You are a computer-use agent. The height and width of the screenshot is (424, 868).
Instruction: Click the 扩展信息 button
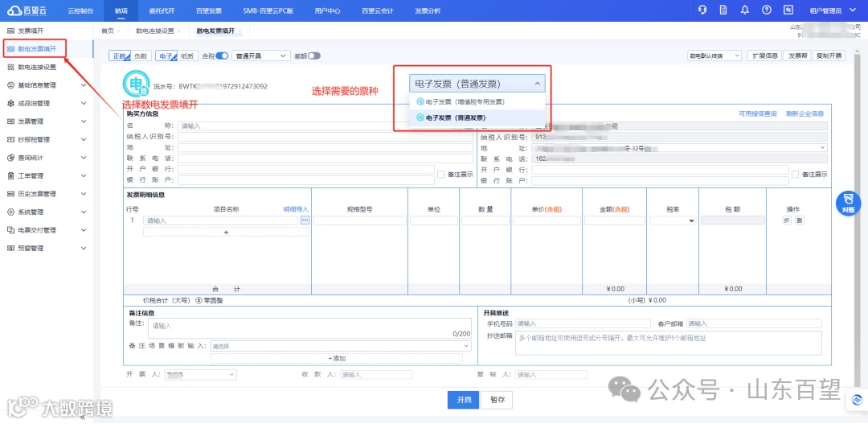(x=764, y=56)
